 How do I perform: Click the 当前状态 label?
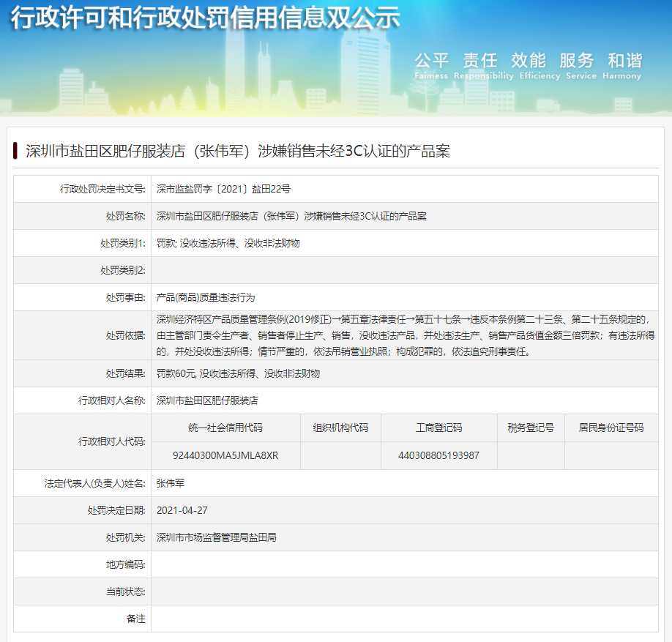point(126,592)
